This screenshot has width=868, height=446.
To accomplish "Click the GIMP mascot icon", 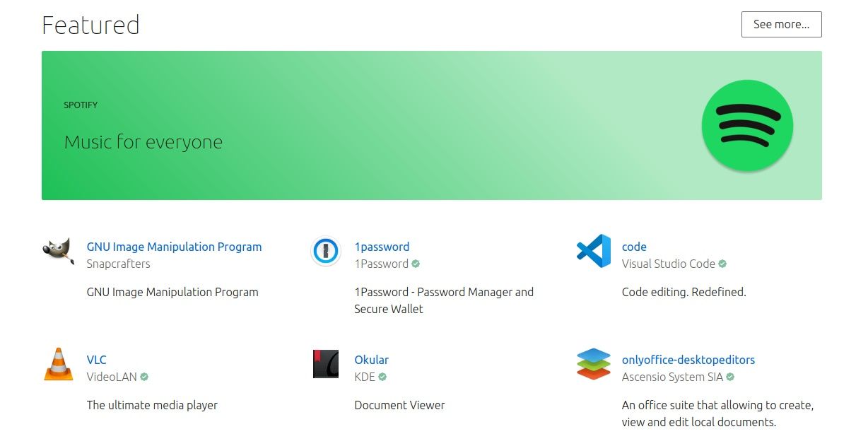I will pos(59,252).
